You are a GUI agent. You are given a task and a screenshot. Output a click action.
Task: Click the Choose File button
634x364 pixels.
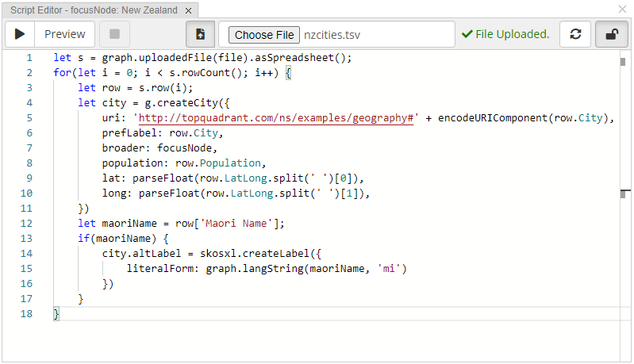point(264,35)
